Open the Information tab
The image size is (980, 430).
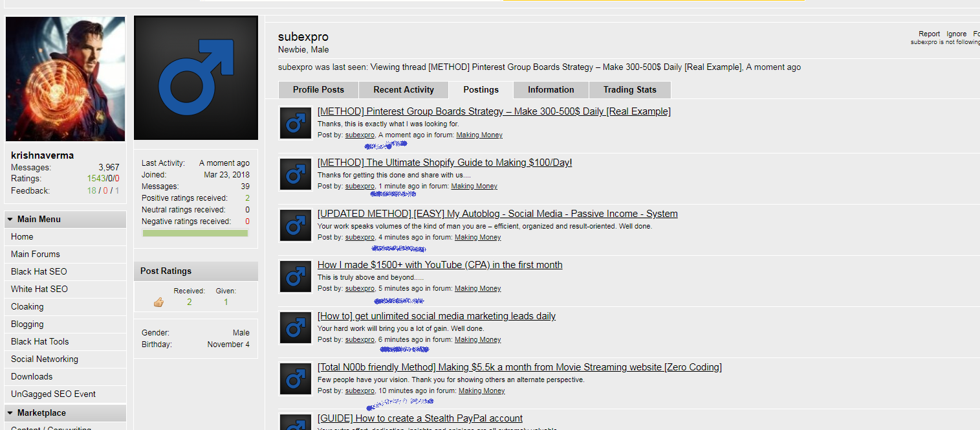coord(551,90)
